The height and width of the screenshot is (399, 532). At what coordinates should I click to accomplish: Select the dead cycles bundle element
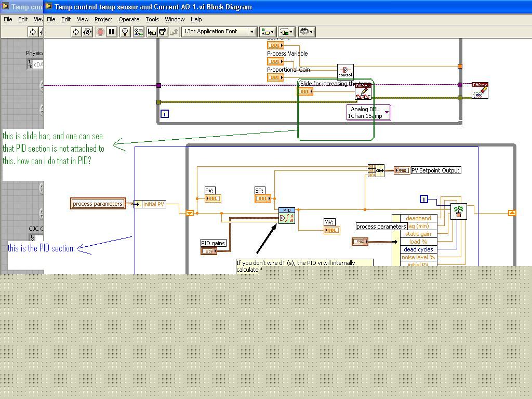pos(418,249)
